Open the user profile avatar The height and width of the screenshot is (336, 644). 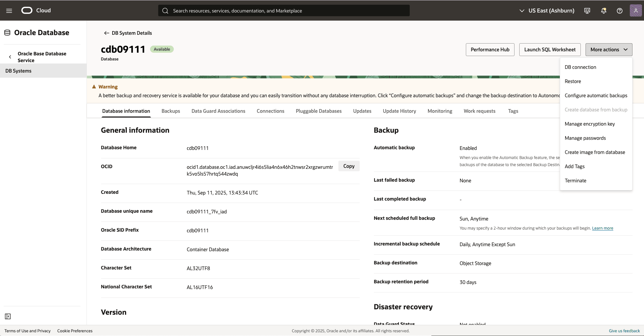click(x=636, y=10)
